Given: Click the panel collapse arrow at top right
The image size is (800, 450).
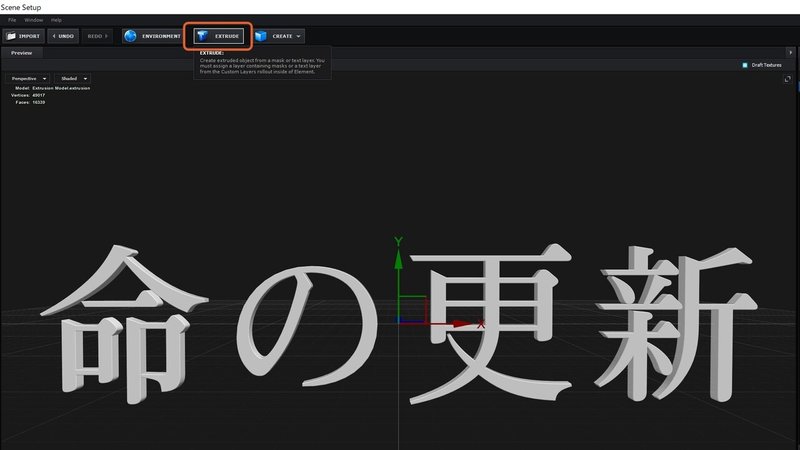Looking at the screenshot, I should click(790, 53).
